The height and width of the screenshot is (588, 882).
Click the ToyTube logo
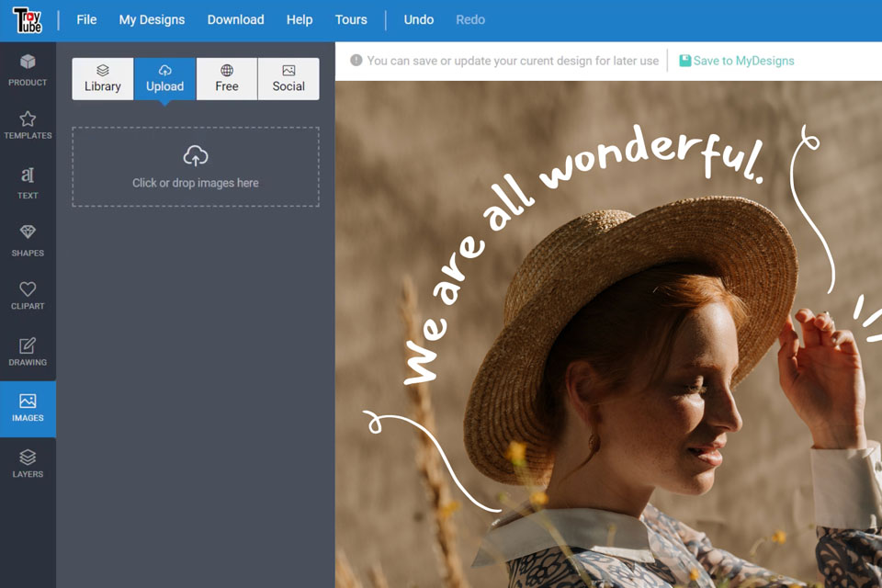pos(27,20)
